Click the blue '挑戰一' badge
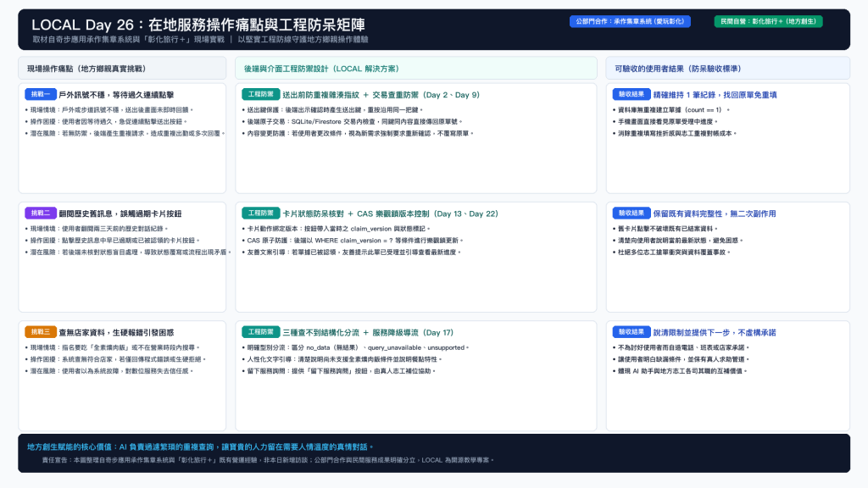 tap(41, 94)
